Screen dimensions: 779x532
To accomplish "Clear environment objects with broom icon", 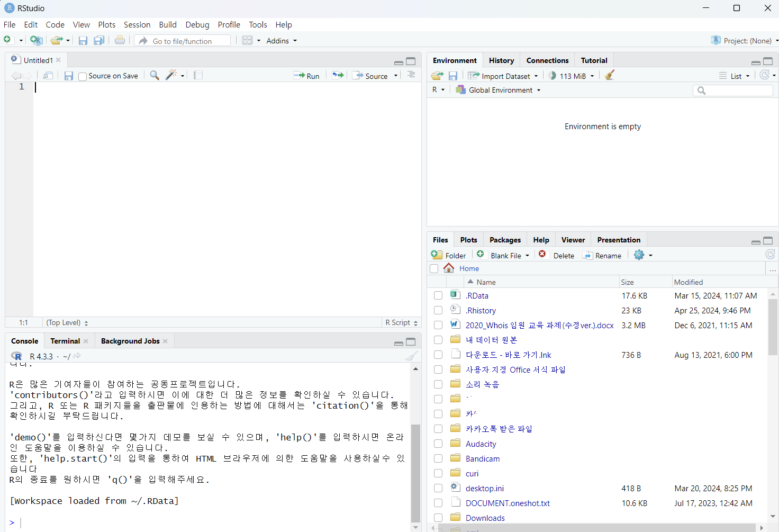I will (x=610, y=75).
